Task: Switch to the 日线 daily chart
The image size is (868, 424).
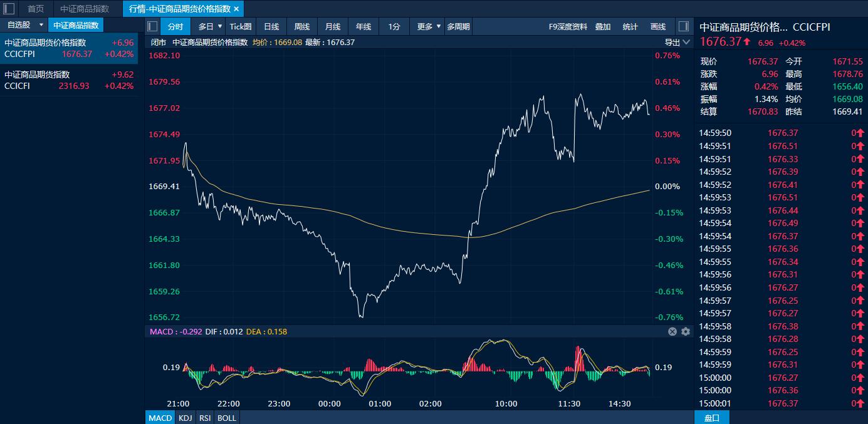Action: 271,26
